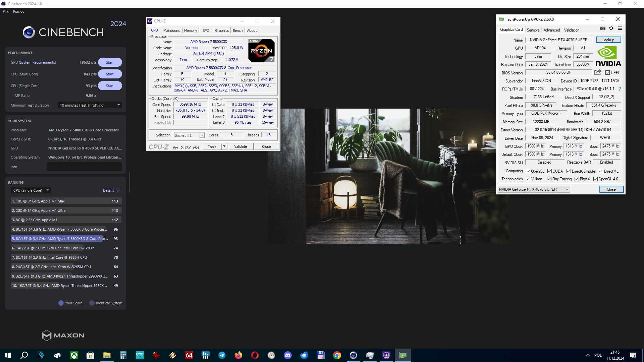This screenshot has width=644, height=362.
Task: Open Microsoft Store from the taskbar
Action: 90,355
